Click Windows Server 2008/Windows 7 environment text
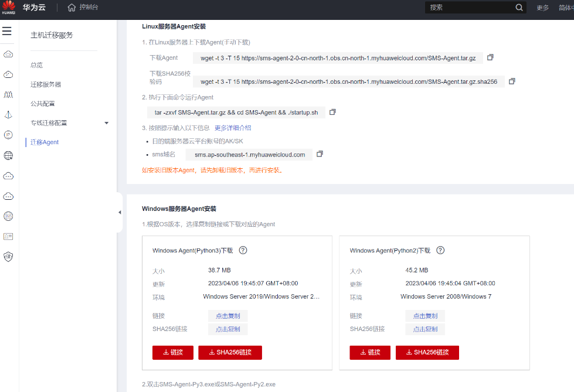The image size is (574, 392). 446,296
